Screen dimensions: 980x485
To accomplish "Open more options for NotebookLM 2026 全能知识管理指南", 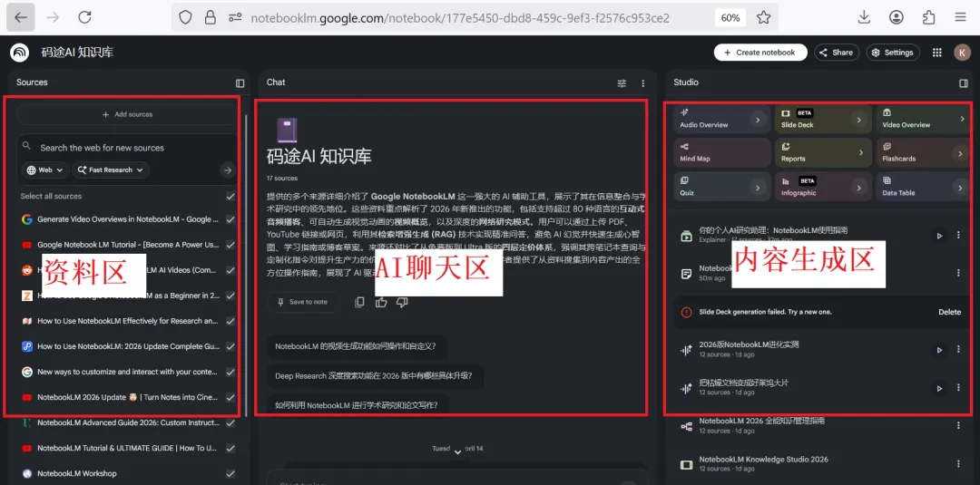I will tap(958, 426).
